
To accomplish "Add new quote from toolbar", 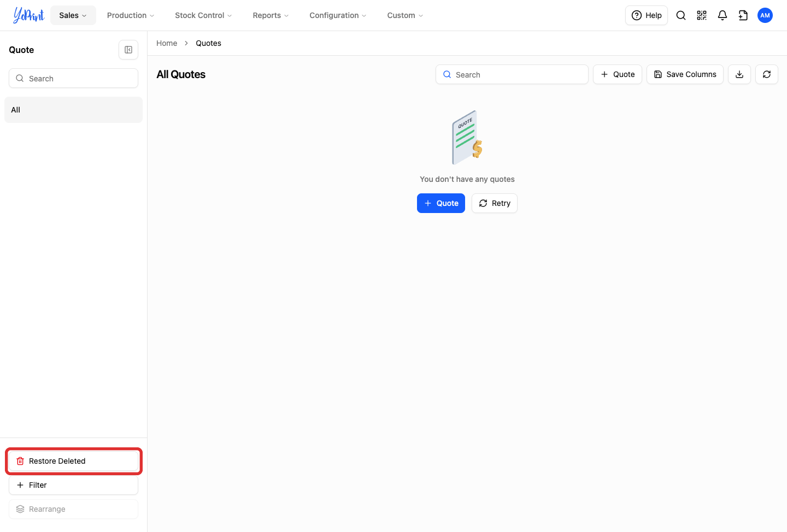I will point(618,74).
